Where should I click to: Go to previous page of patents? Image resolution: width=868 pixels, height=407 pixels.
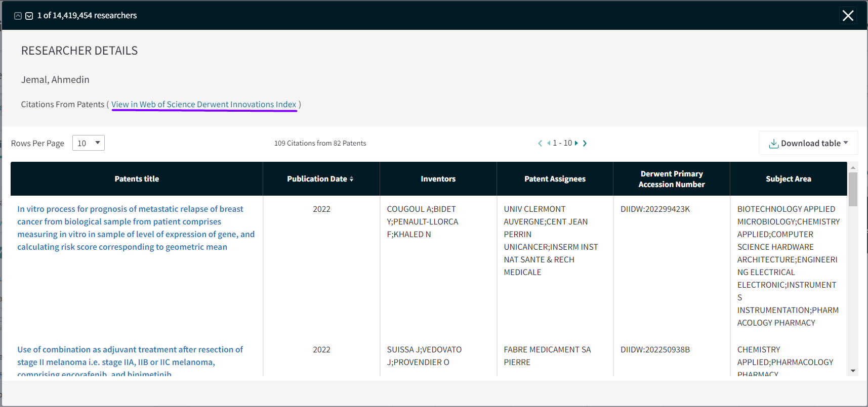[x=549, y=143]
